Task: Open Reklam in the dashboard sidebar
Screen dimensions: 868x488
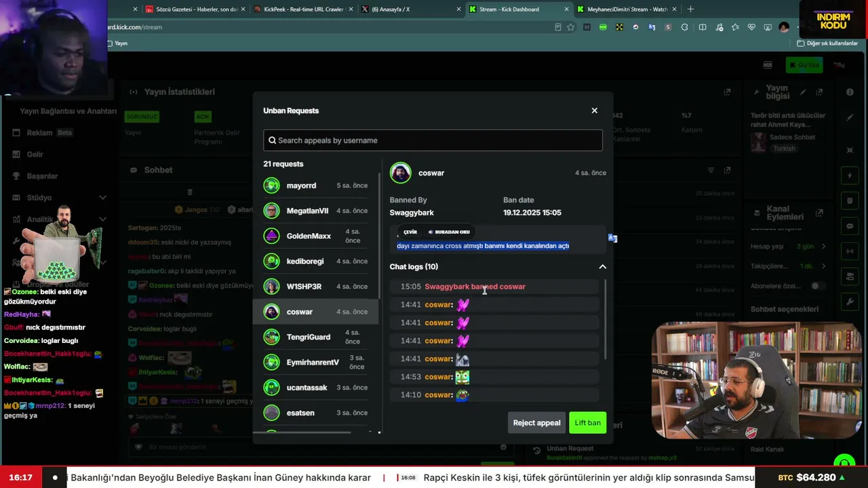Action: (x=42, y=133)
